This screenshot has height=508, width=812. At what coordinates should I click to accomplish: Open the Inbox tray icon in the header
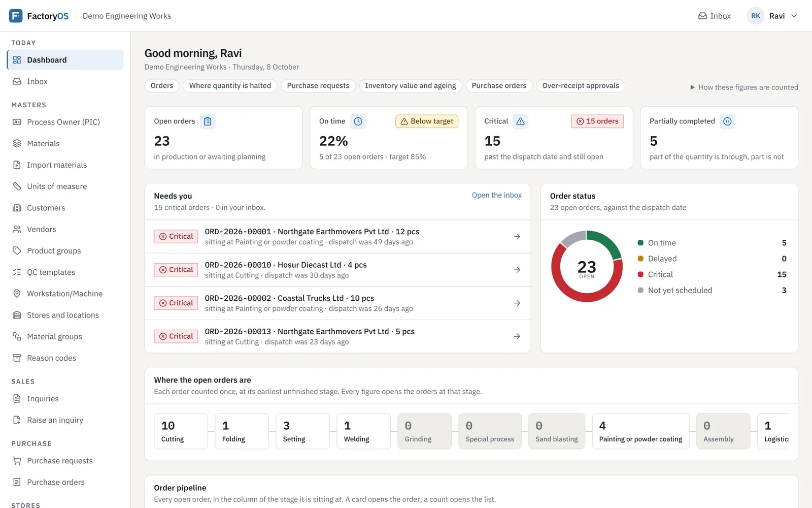pyautogui.click(x=702, y=16)
